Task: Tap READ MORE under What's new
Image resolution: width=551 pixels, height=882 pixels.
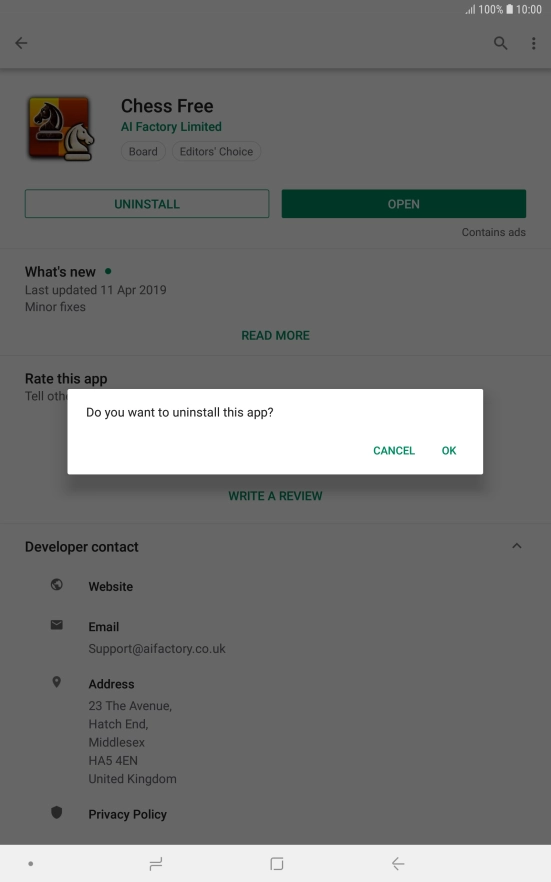Action: pos(276,335)
